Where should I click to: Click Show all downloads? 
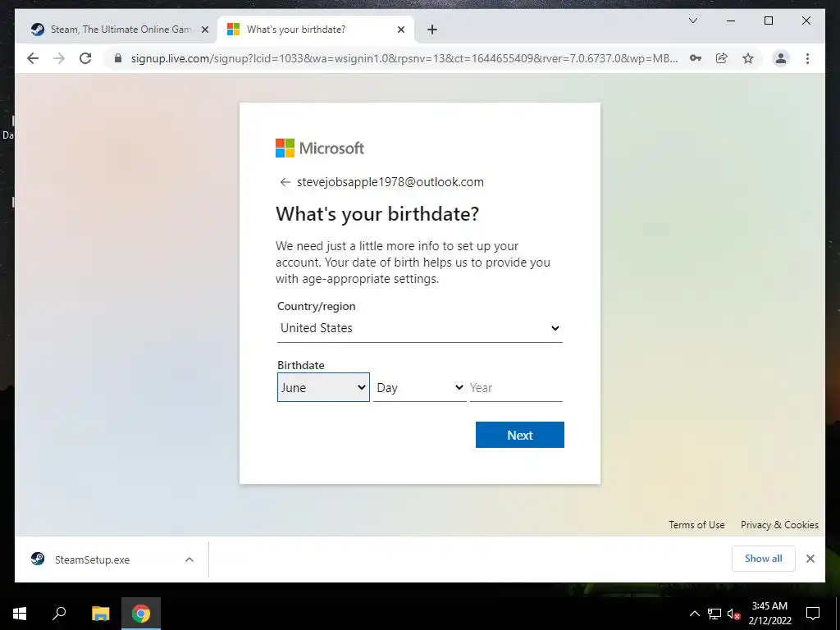[763, 558]
